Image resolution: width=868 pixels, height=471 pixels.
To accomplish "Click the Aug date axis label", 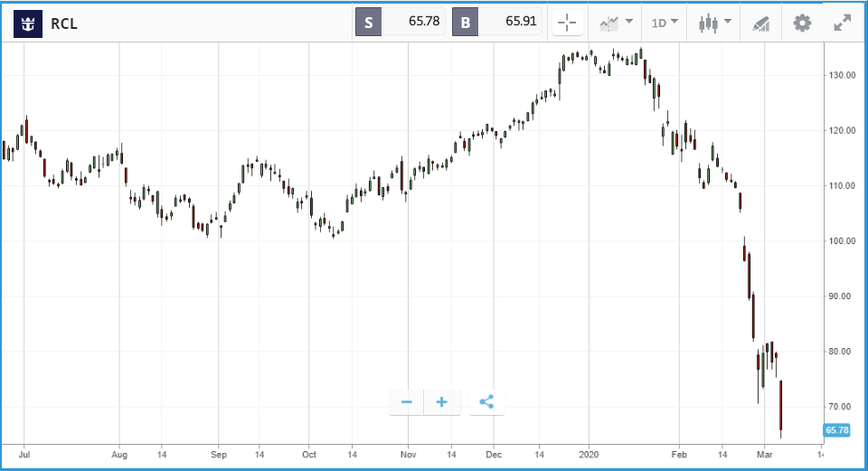I will click(x=119, y=455).
